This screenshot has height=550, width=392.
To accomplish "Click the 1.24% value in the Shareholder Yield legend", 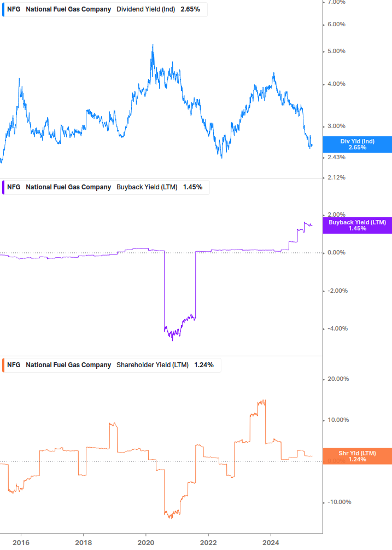I will [x=204, y=365].
